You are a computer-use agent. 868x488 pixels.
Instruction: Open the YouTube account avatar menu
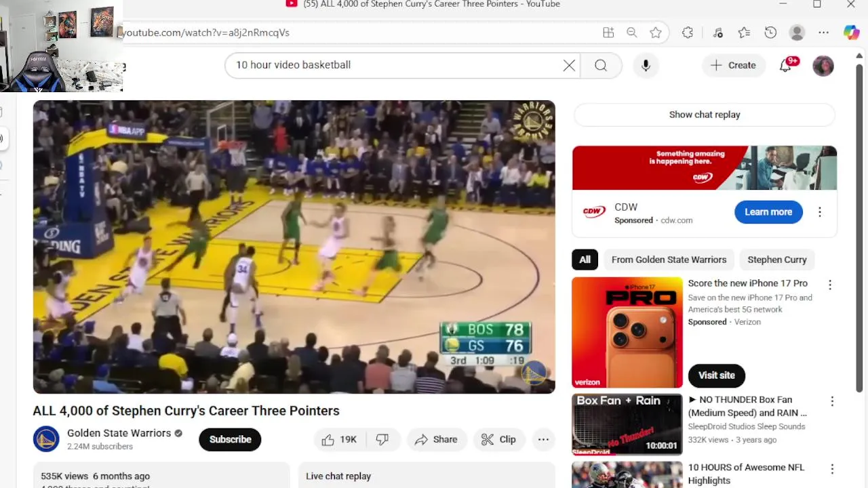pos(823,66)
